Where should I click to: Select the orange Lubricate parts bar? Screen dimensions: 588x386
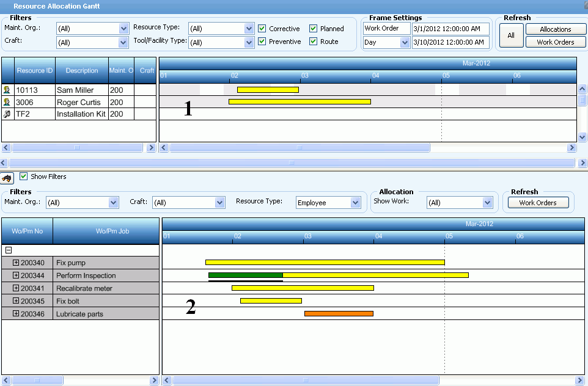pos(339,313)
